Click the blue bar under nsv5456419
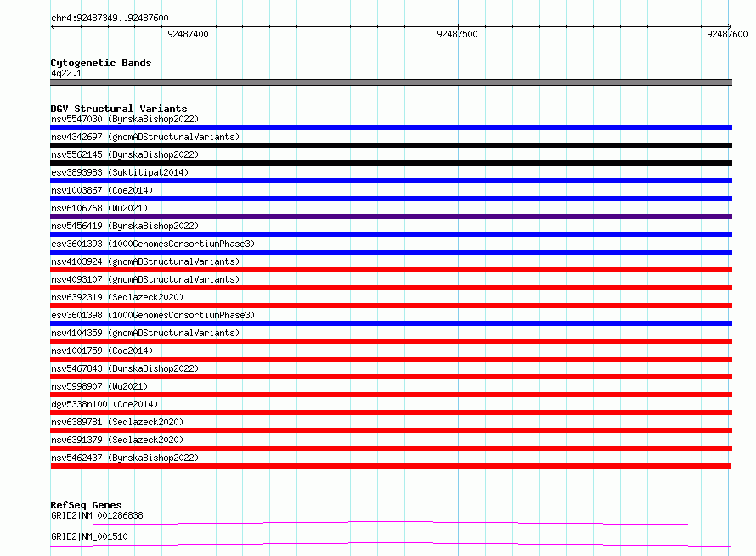Viewport: 756px width, 556px height. pyautogui.click(x=391, y=234)
